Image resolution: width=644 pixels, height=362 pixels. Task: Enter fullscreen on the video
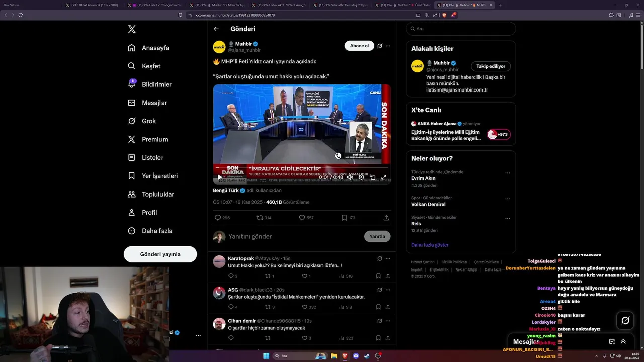tap(384, 177)
